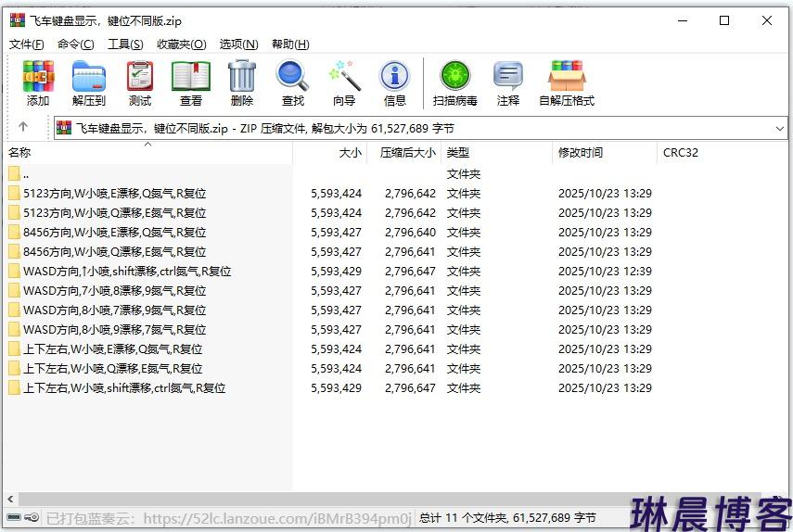Select WASD方向,8小喷,9漂移,7氮气,R复位 folder
793x532 pixels.
(x=114, y=329)
